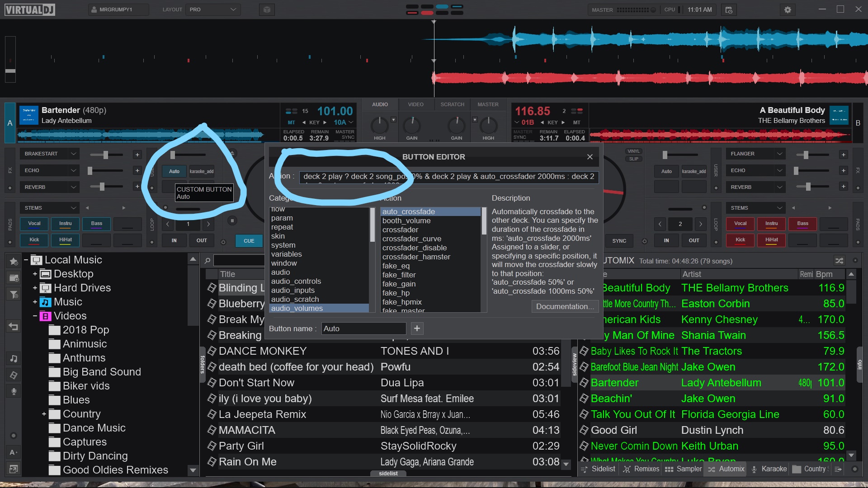Screen dimensions: 868x488
Task: Switch to the MASTER mixer tab
Action: 488,105
